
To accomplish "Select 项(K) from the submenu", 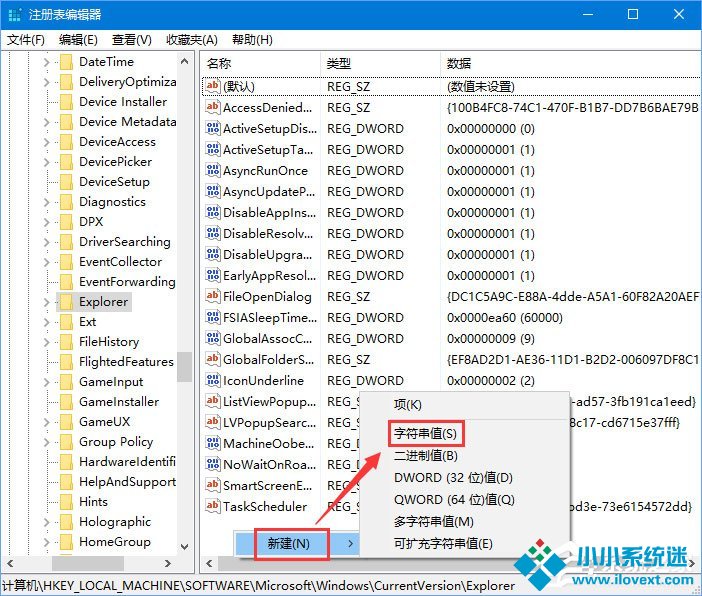I will [407, 405].
